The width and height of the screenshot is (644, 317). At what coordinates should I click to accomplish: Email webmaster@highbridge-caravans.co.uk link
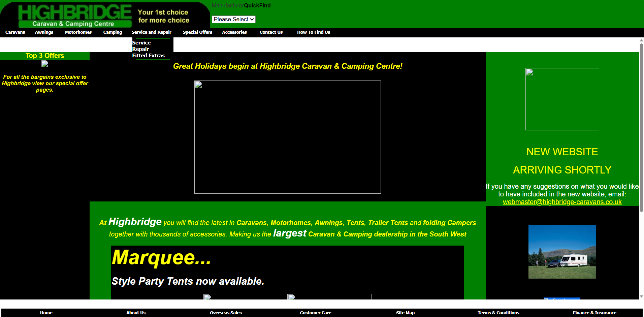click(x=562, y=202)
